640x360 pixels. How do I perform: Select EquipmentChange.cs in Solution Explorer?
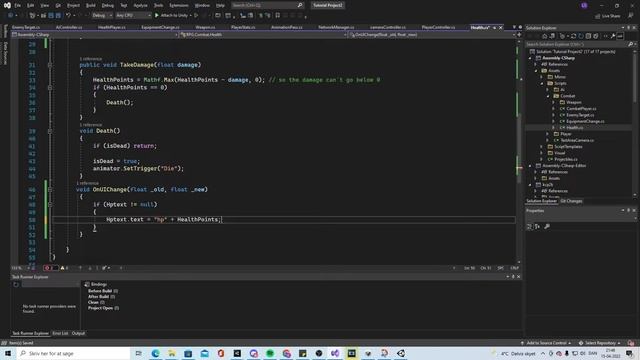(585, 121)
